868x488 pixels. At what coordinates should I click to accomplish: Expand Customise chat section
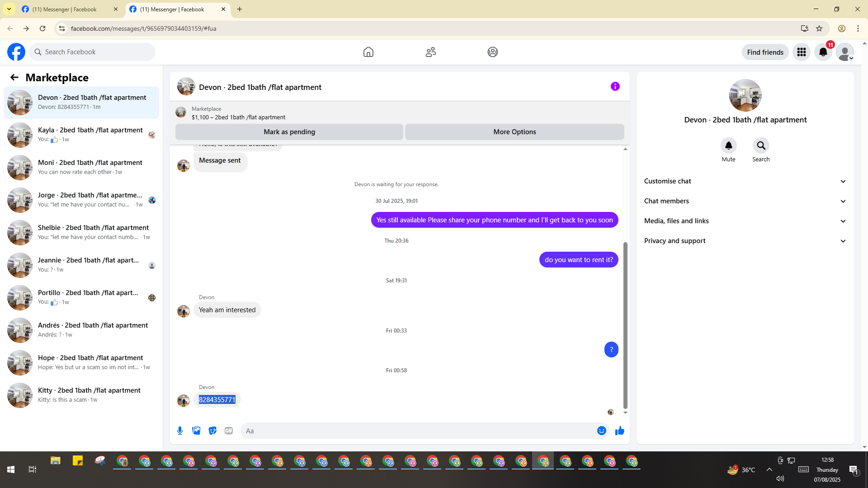(x=745, y=181)
